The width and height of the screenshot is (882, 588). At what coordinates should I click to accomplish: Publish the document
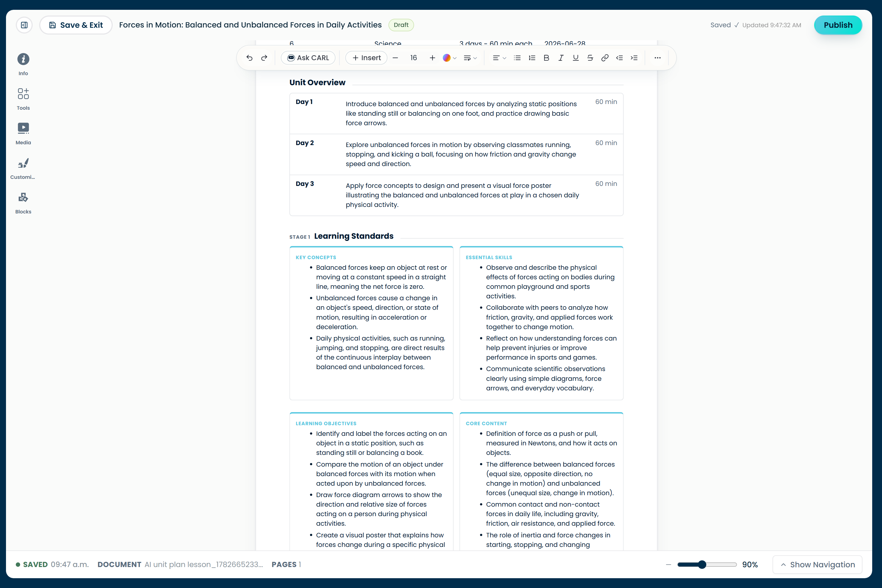point(838,25)
